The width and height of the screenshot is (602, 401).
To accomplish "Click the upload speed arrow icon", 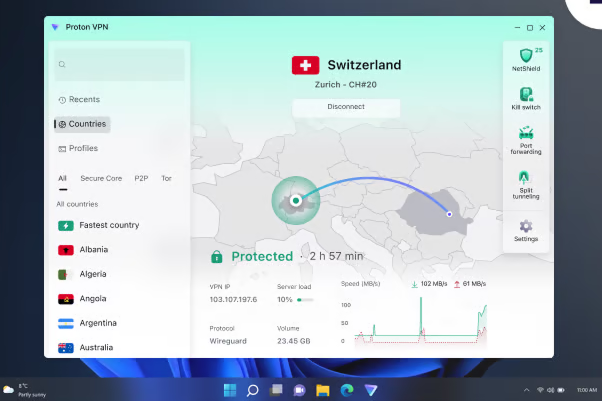I will [x=457, y=284].
